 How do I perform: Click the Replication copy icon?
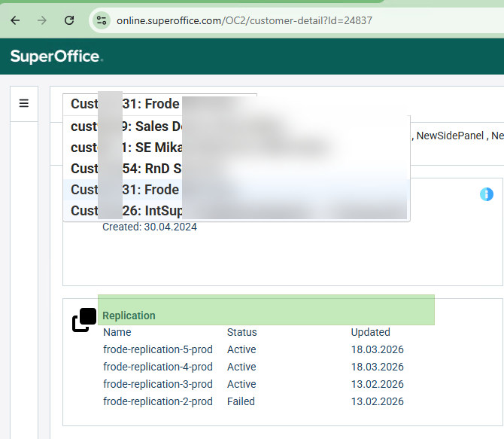pos(84,320)
